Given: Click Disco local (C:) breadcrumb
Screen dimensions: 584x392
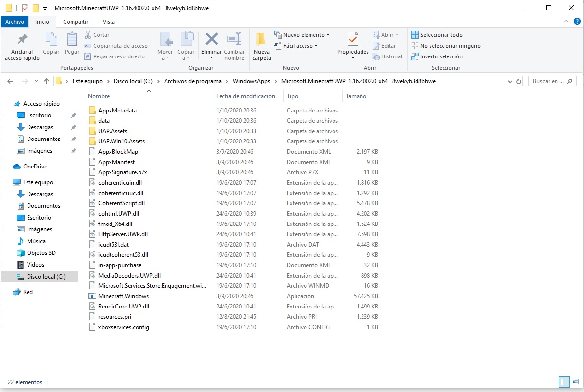Looking at the screenshot, I should 133,81.
